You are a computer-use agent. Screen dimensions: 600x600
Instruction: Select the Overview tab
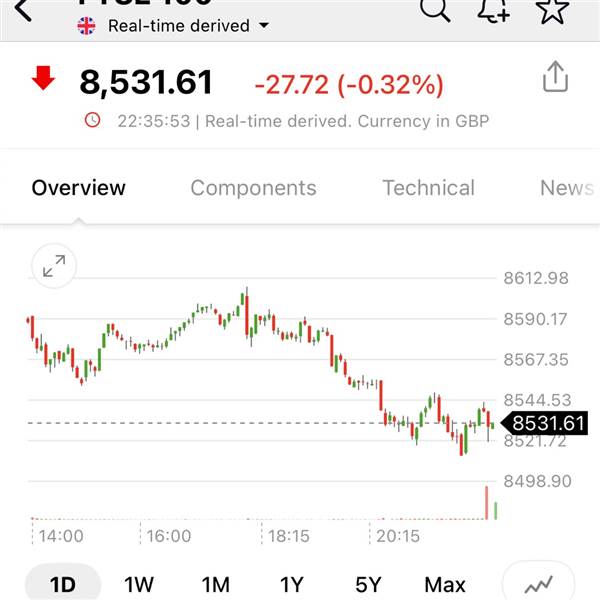coord(78,188)
